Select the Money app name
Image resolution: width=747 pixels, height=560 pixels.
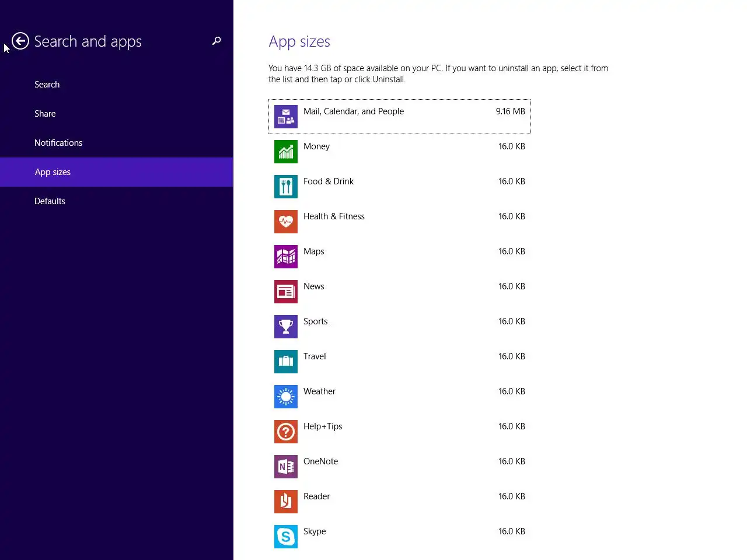[x=316, y=146]
